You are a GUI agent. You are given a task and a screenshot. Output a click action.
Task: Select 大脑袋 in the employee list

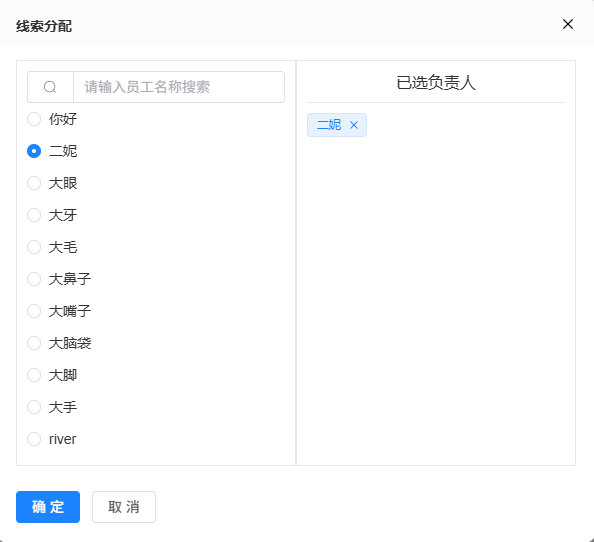tap(34, 343)
